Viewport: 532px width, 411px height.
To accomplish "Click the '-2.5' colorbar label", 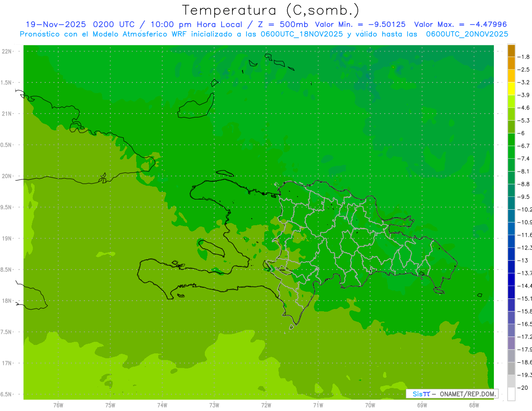I will pyautogui.click(x=524, y=70).
